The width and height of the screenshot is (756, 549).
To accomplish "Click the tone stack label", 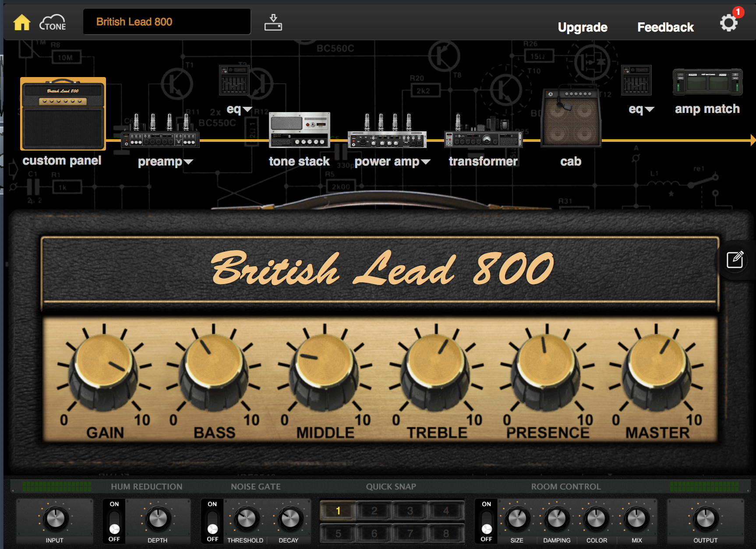I will tap(299, 162).
